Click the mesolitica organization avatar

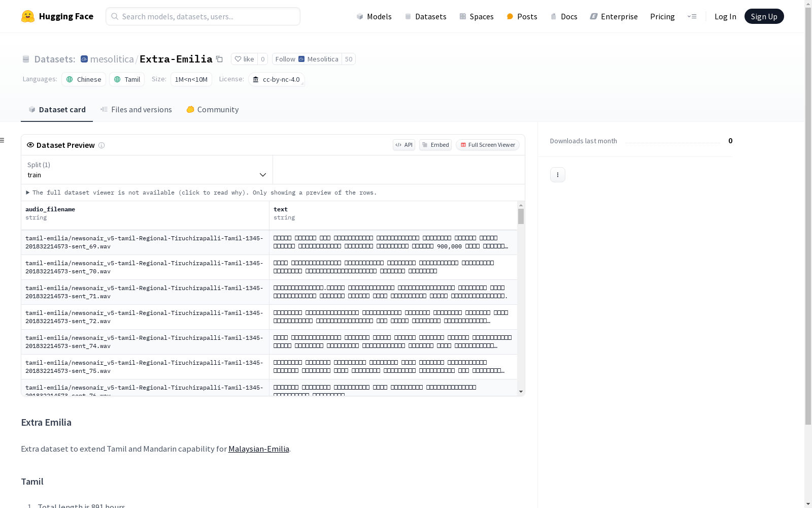[84, 59]
